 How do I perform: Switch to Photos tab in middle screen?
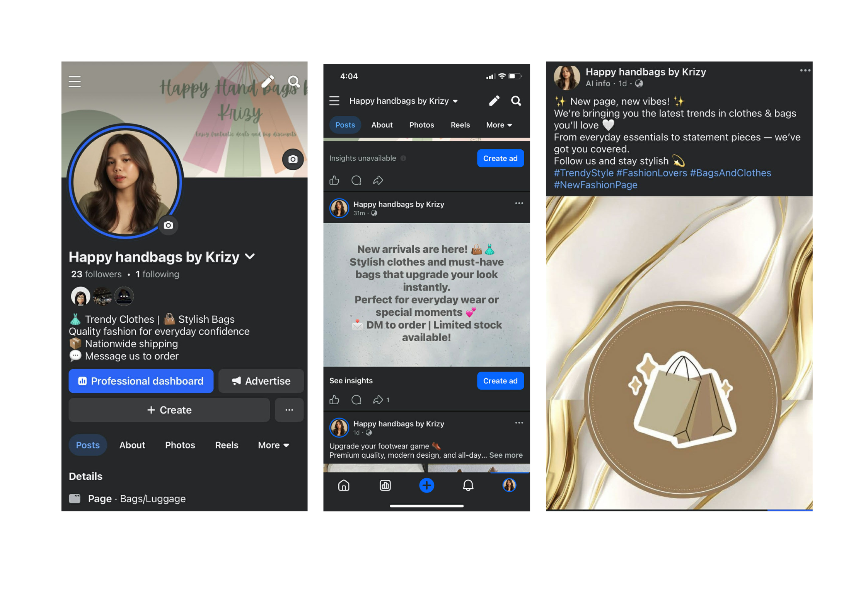(421, 125)
